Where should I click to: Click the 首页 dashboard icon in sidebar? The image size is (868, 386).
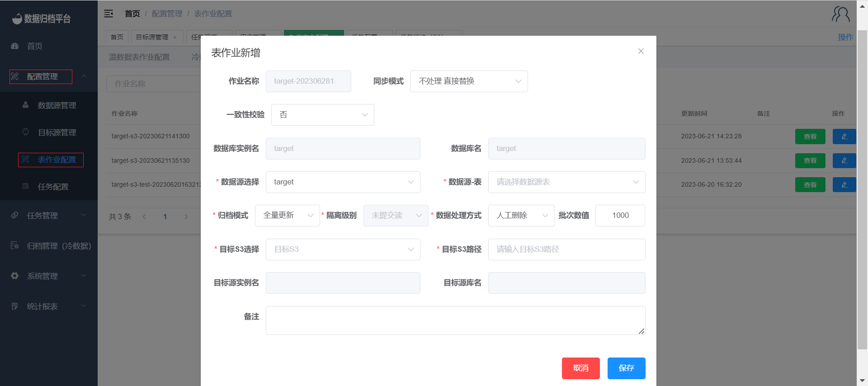click(x=15, y=46)
